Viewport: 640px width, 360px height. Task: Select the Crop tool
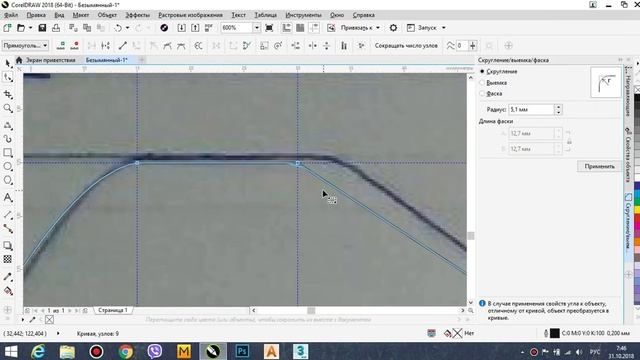(x=8, y=94)
